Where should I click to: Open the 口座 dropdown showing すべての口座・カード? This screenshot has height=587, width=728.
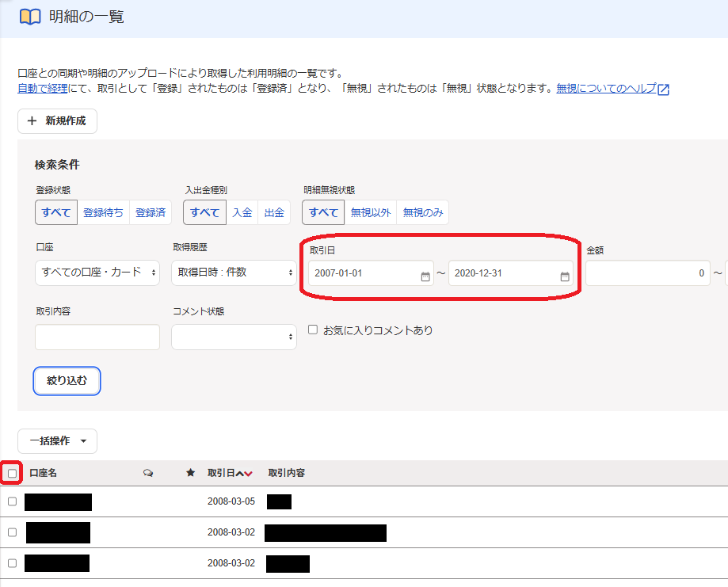coord(97,273)
